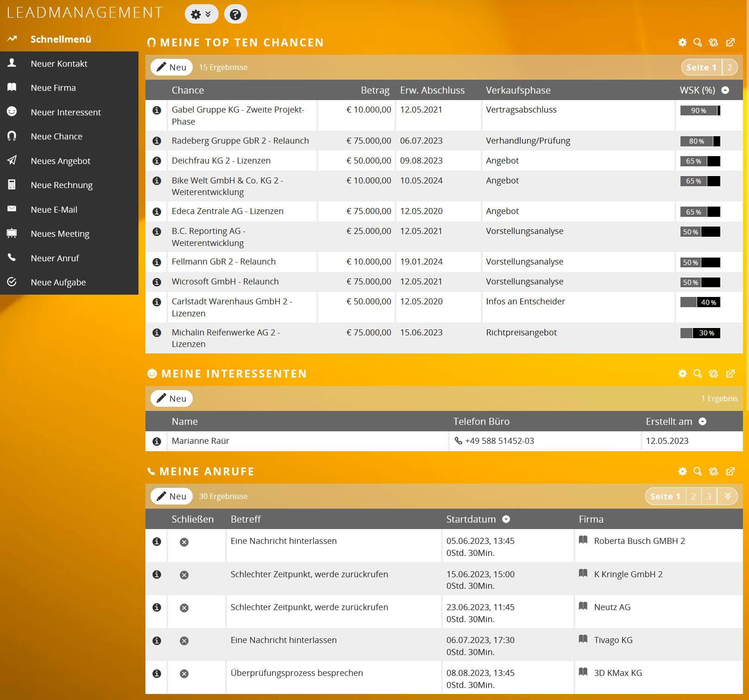The height and width of the screenshot is (700, 749).
Task: Open Überprüfungsprozess besprechen call
Action: pos(296,673)
